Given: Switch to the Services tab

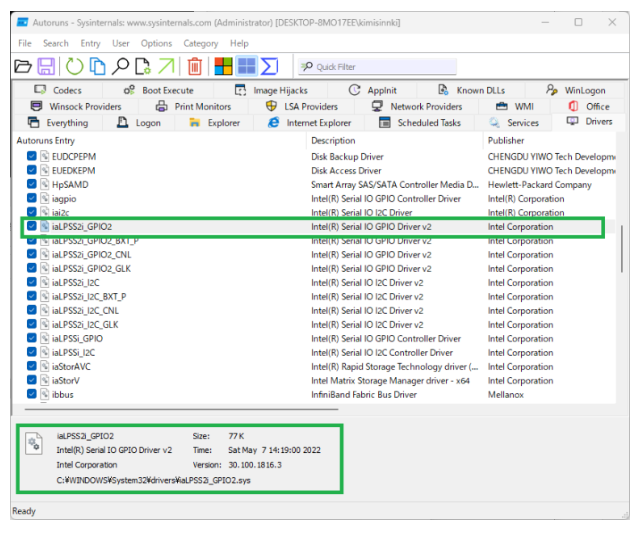Looking at the screenshot, I should tap(513, 123).
